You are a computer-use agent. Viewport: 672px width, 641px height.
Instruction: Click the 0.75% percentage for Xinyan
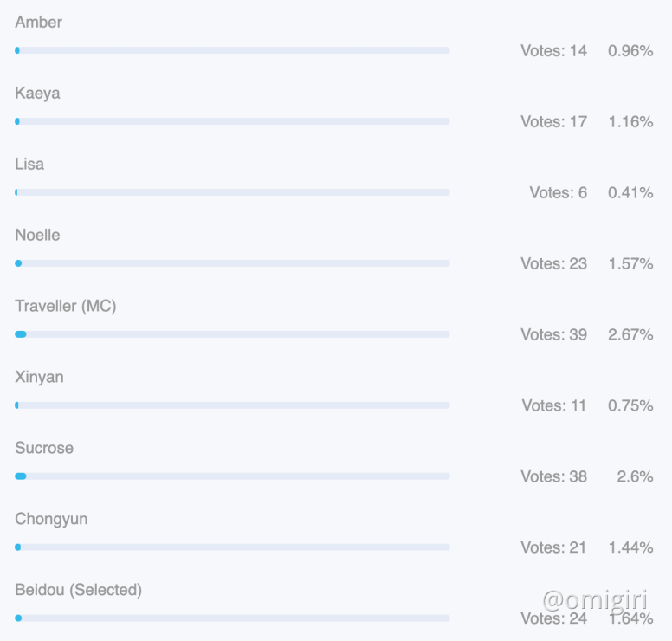click(x=630, y=406)
